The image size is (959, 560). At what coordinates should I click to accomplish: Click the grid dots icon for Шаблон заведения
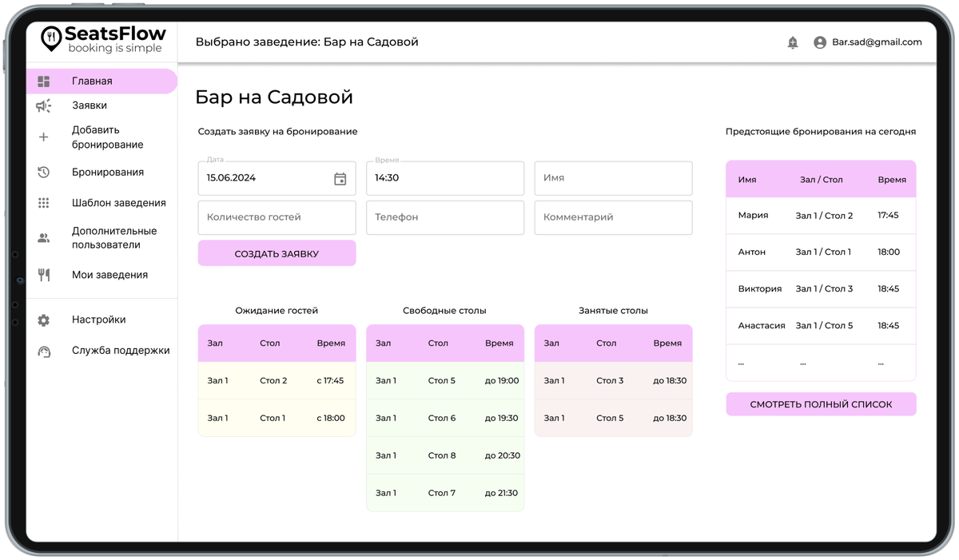coord(44,203)
